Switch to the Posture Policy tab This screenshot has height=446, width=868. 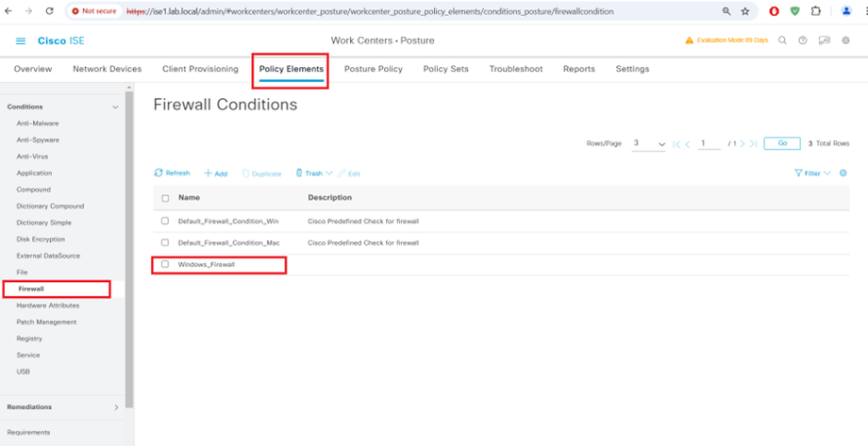tap(373, 69)
